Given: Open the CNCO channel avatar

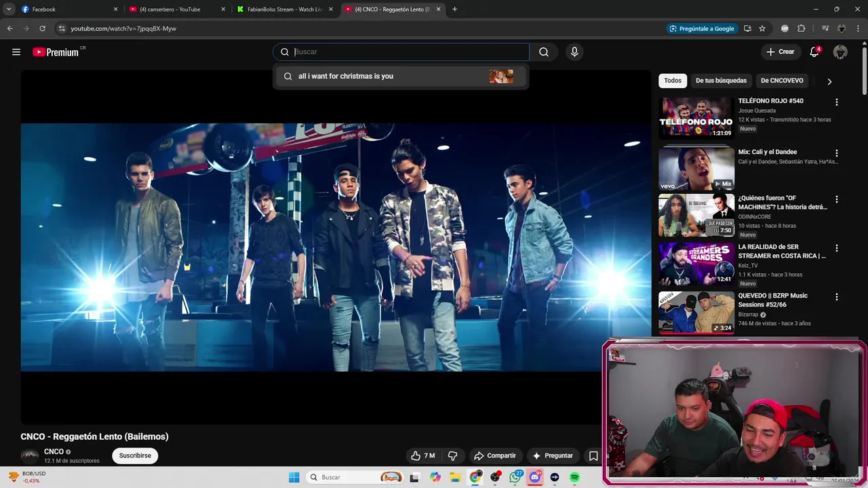Looking at the screenshot, I should 30,455.
